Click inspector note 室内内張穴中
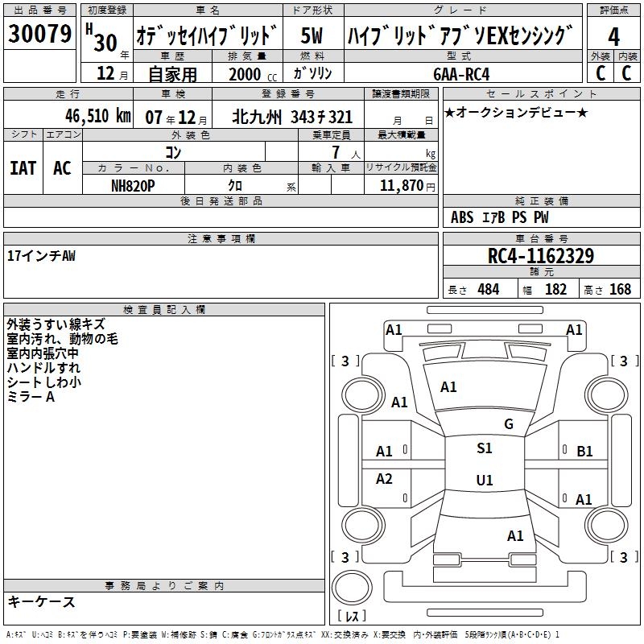This screenshot has height=644, width=644. (43, 353)
